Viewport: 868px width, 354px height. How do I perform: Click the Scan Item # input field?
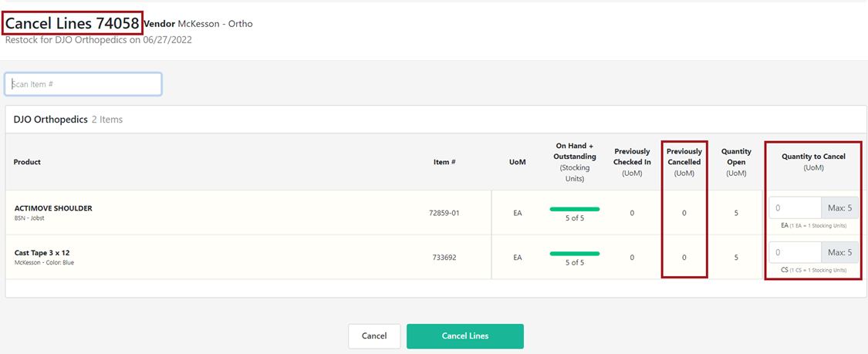(83, 84)
